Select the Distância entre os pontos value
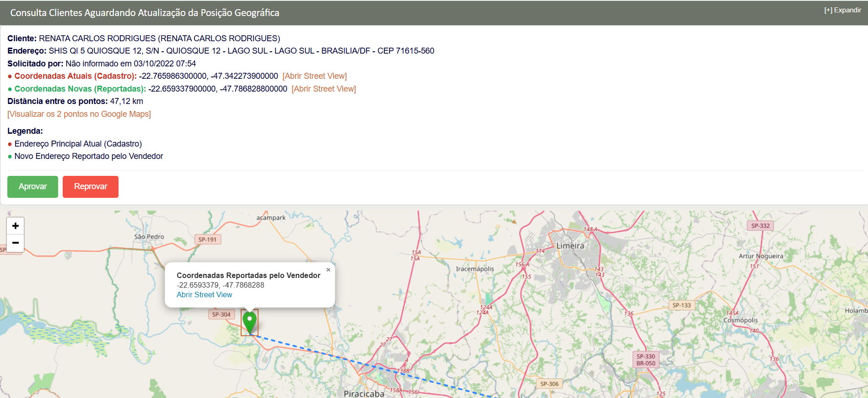 [127, 101]
